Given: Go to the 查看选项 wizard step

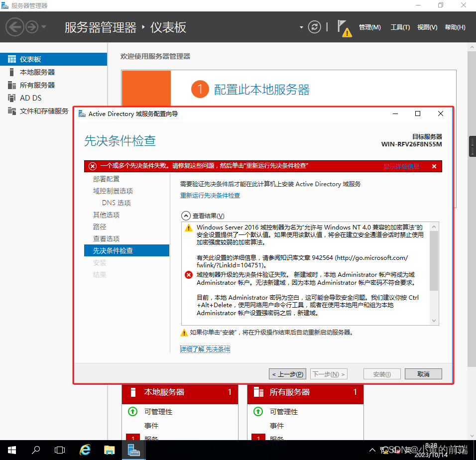Looking at the screenshot, I should click(106, 239).
